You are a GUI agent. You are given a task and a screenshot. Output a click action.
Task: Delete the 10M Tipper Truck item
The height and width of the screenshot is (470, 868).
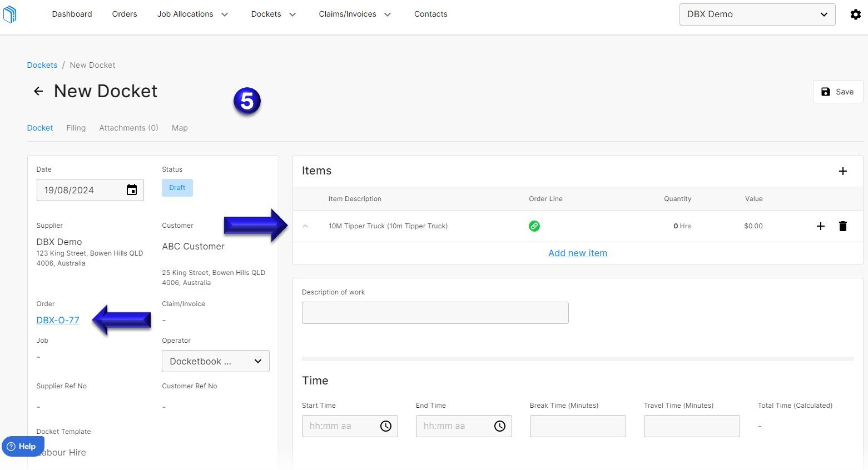click(x=843, y=226)
